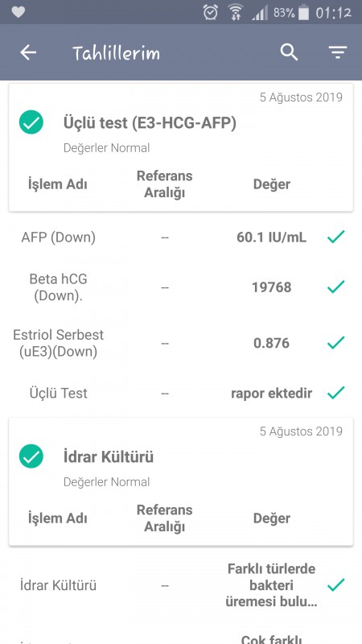362x644 pixels.
Task: Tap green check circle beside İdrar Kültürü
Action: pyautogui.click(x=31, y=456)
